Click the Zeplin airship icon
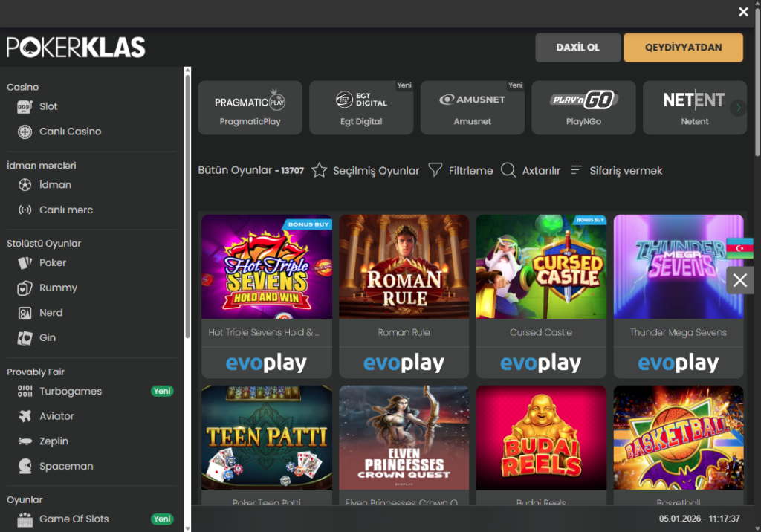This screenshot has width=761, height=532. coord(25,441)
